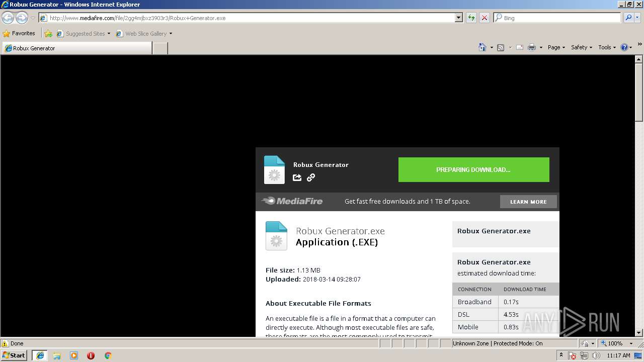
Task: Open the media player taskbar icon
Action: click(x=74, y=355)
